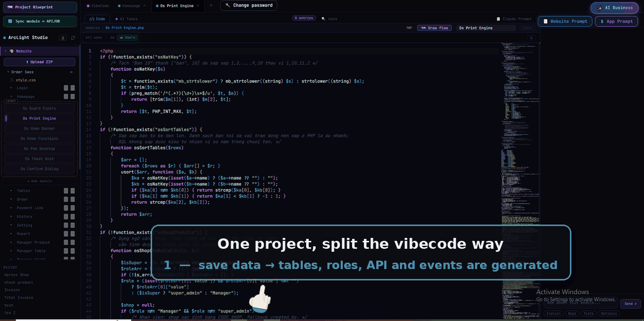This screenshot has height=321, width=644.
Task: Expand the History module
Action: (x=11, y=217)
